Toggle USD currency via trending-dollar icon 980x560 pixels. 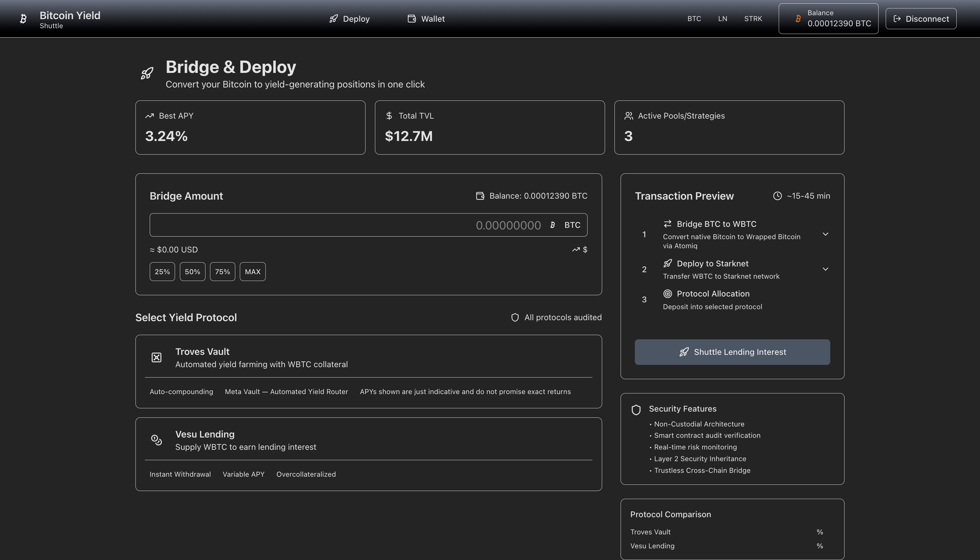click(580, 250)
